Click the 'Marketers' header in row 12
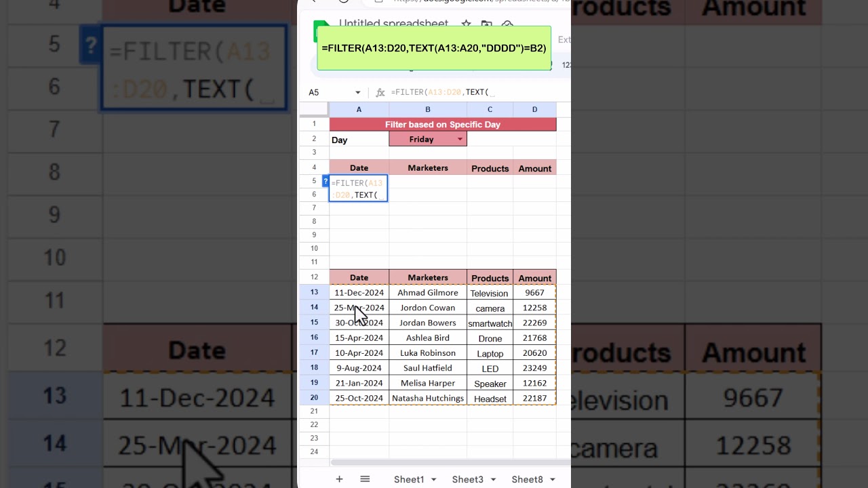 [x=428, y=278]
